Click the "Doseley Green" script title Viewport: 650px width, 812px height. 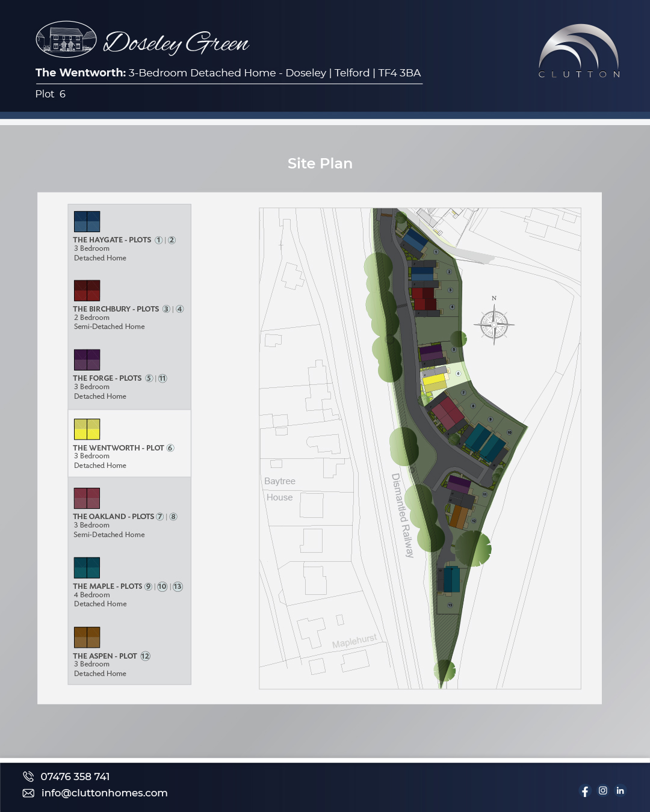point(176,42)
